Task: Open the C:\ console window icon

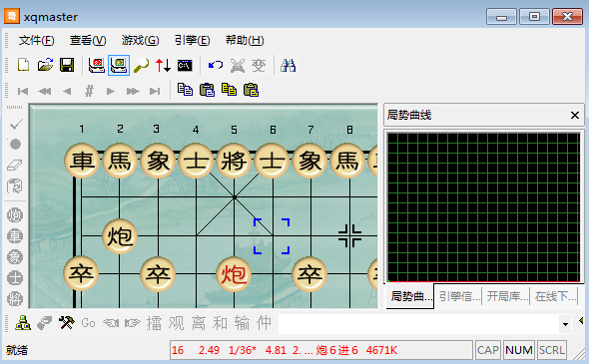Action: [x=185, y=65]
